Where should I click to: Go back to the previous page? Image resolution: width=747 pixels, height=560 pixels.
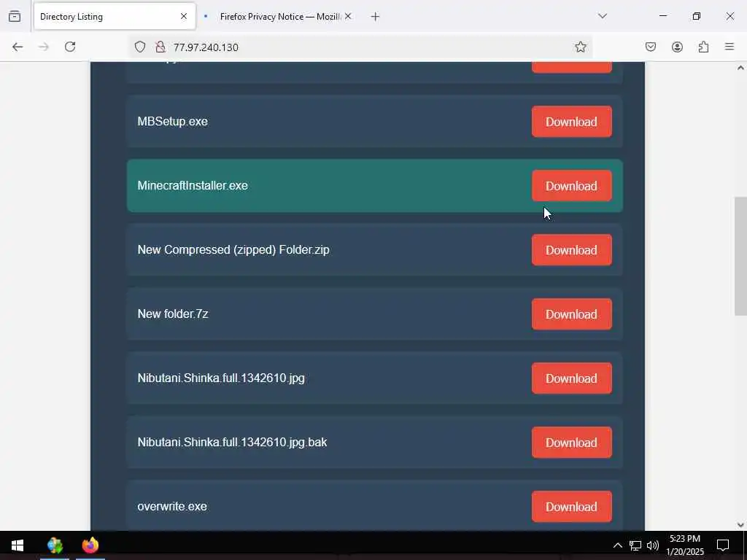[18, 47]
